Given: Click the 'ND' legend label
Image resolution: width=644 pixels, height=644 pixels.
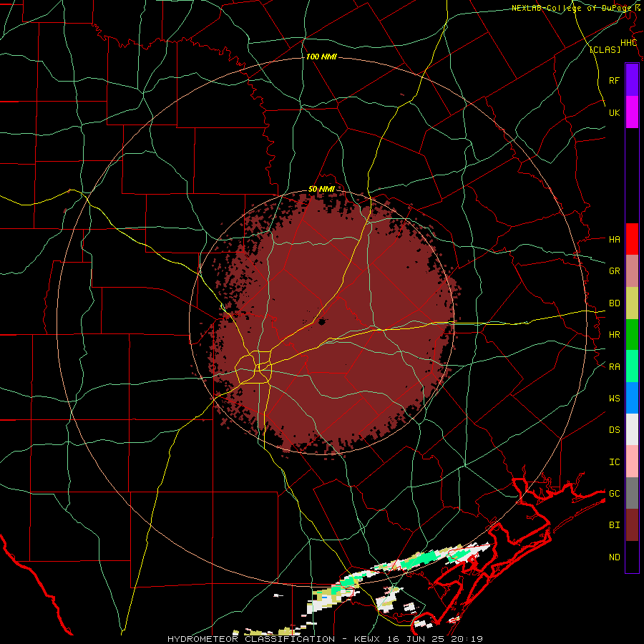Looking at the screenshot, I should 614,557.
